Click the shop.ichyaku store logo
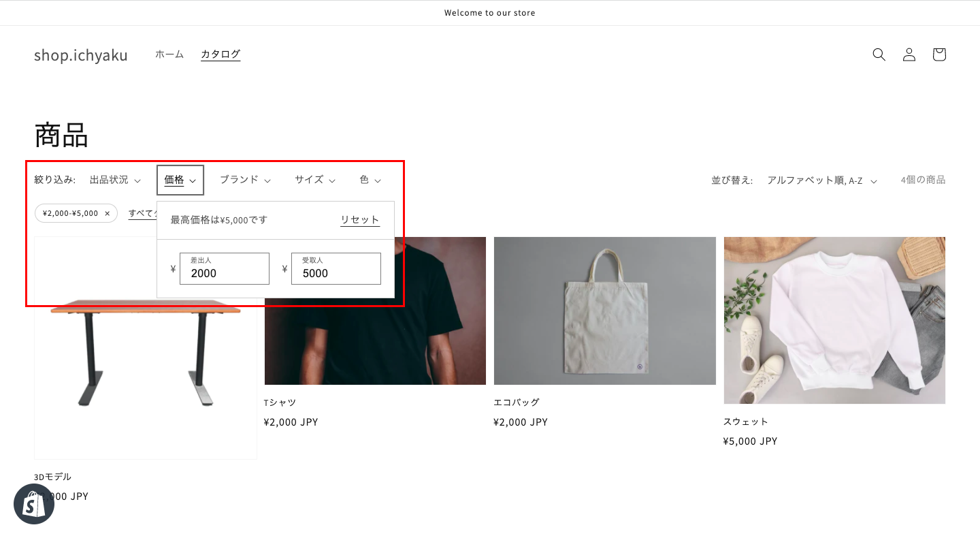 click(x=81, y=55)
